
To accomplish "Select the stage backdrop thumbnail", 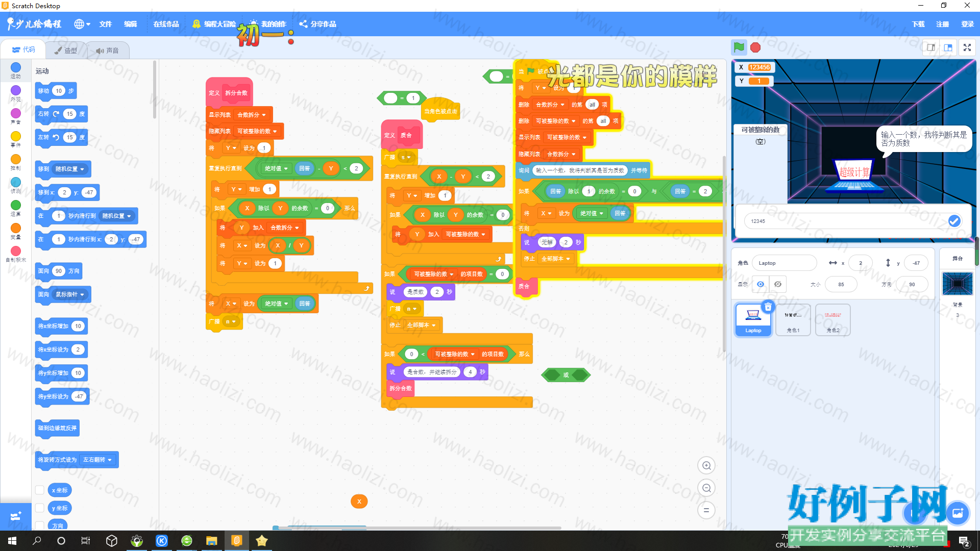I will [957, 284].
